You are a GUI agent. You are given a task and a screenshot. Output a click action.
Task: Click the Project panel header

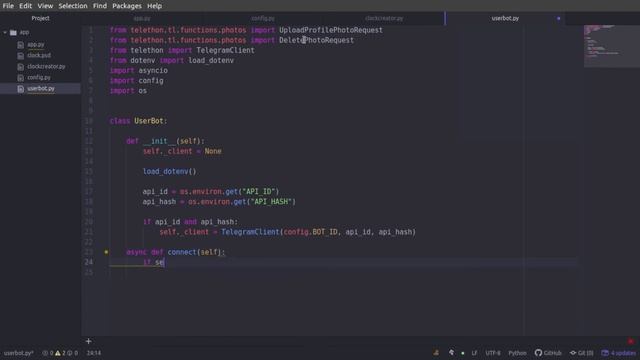[x=40, y=18]
